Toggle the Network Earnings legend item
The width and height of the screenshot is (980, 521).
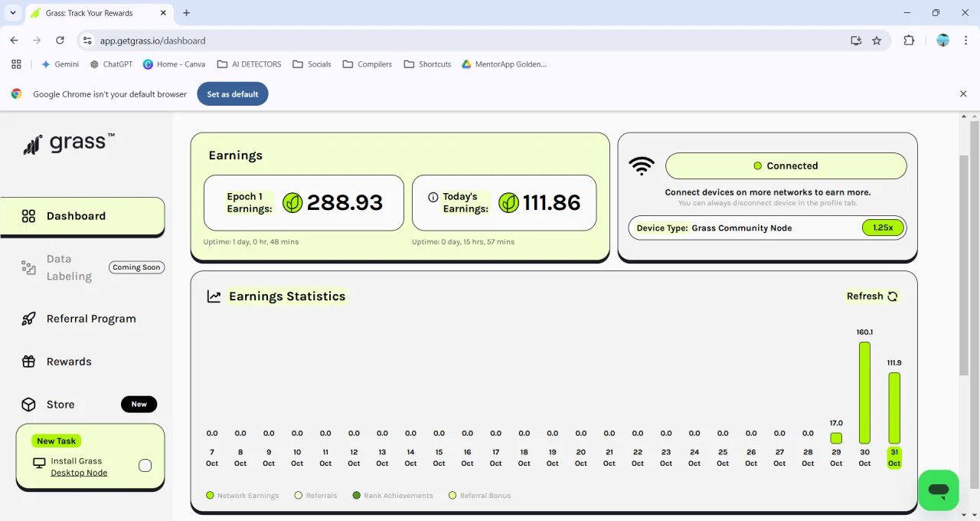[x=243, y=496]
